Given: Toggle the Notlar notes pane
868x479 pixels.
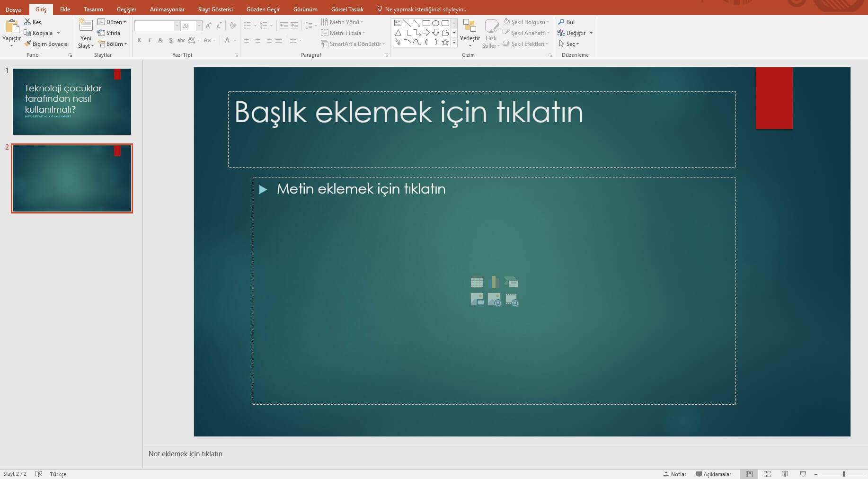Looking at the screenshot, I should 674,474.
